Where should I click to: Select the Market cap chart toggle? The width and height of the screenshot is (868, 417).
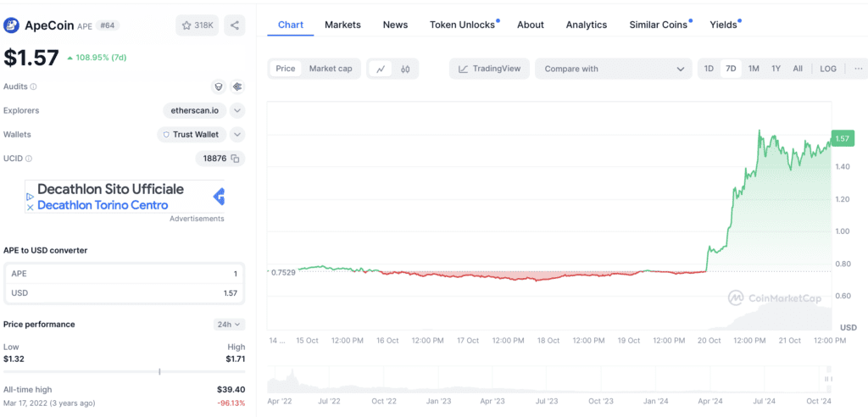point(331,69)
